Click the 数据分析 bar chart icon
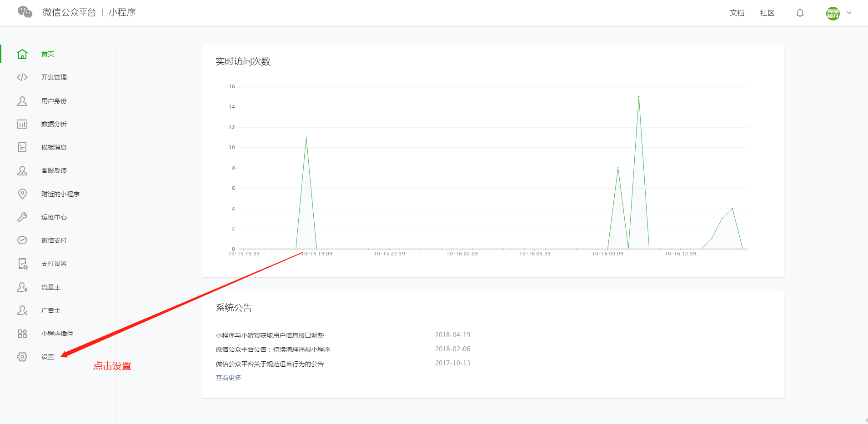 [22, 124]
